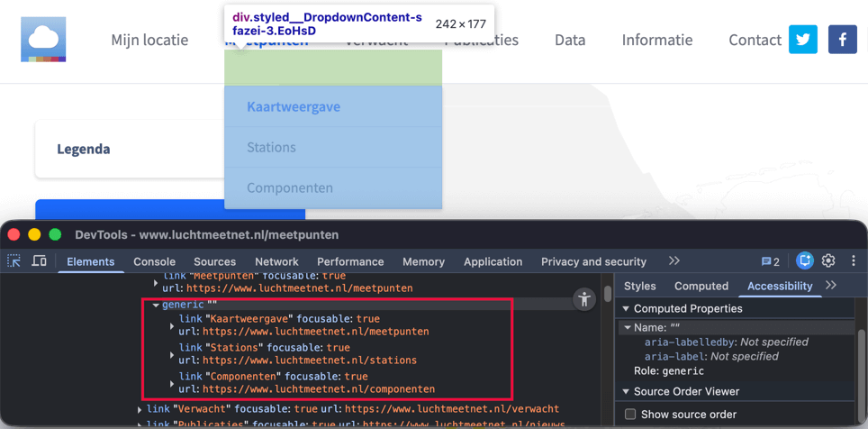Click the Twitter icon in the header
The width and height of the screenshot is (868, 429).
click(803, 40)
